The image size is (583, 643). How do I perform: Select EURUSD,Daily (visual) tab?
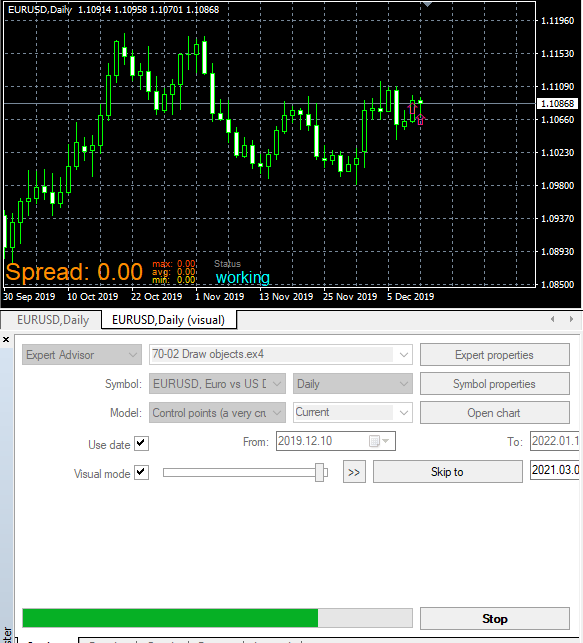(169, 320)
